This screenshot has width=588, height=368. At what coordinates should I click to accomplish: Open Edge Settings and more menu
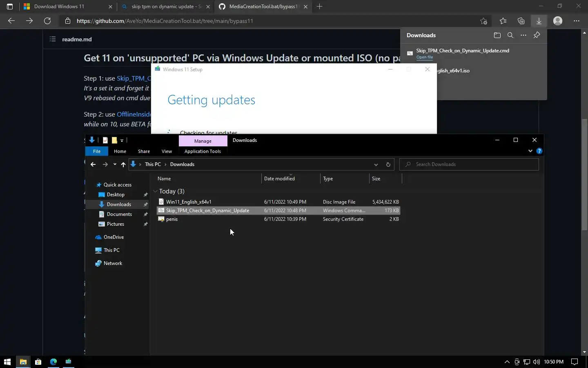(x=577, y=21)
